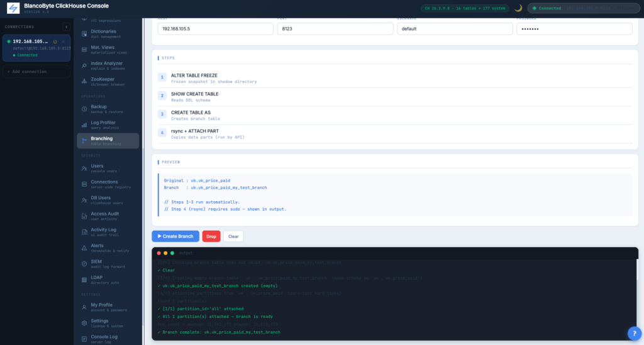Select the 192.168.105 connection card

click(36, 48)
